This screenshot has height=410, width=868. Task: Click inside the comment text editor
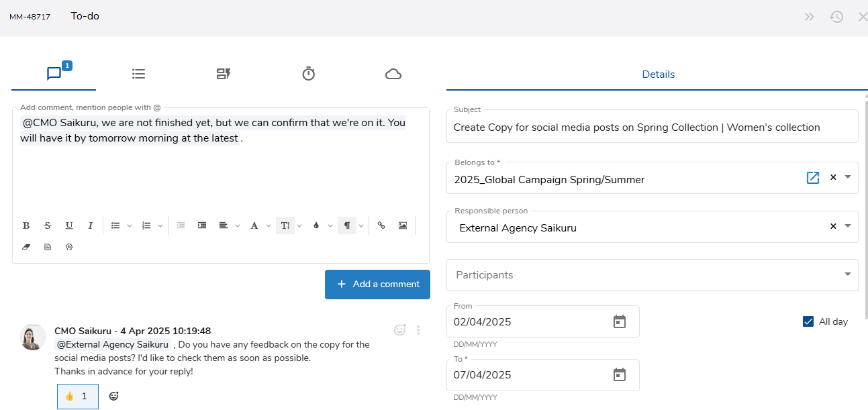coord(220,161)
